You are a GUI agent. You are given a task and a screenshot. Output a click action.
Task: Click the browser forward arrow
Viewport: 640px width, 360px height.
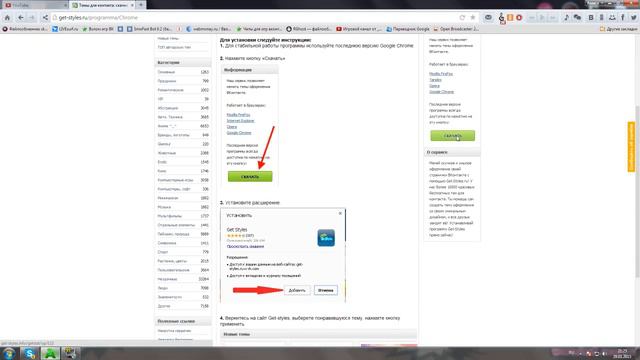click(32, 18)
